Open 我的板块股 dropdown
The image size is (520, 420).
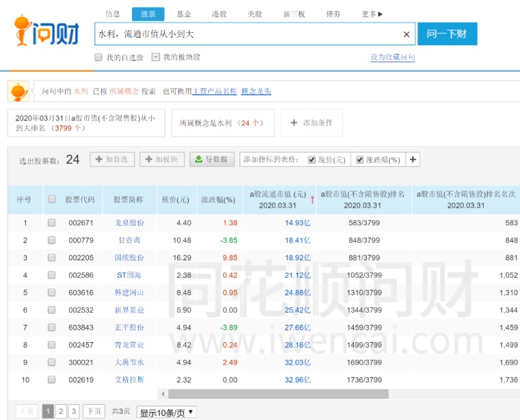[155, 57]
